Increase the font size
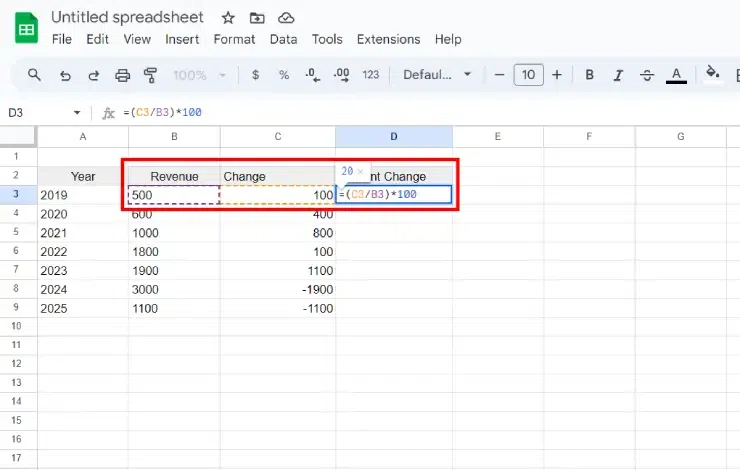 pos(557,75)
